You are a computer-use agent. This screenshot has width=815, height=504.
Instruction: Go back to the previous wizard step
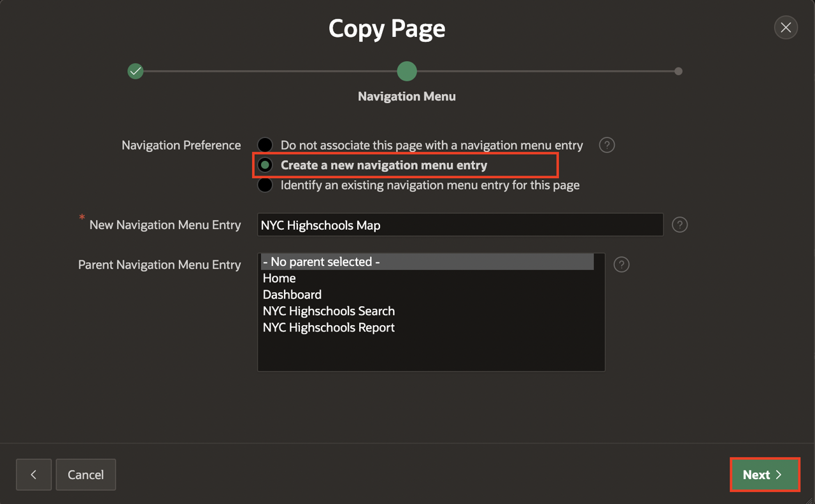coord(34,475)
